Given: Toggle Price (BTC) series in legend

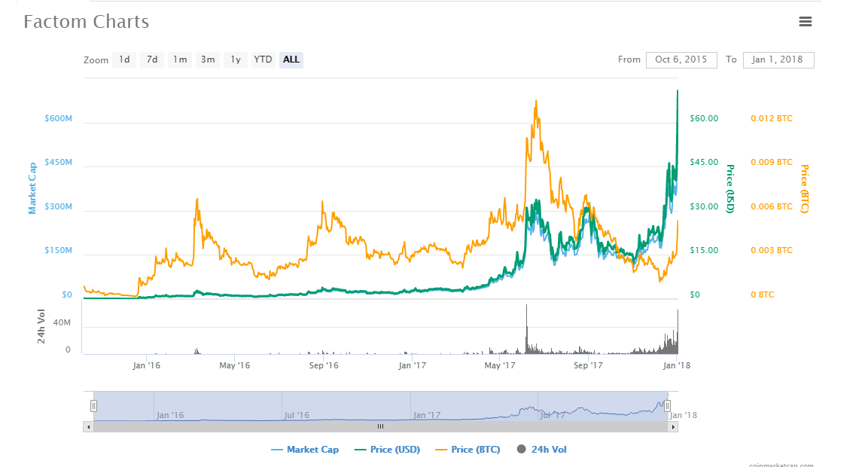Looking at the screenshot, I should pos(468,450).
